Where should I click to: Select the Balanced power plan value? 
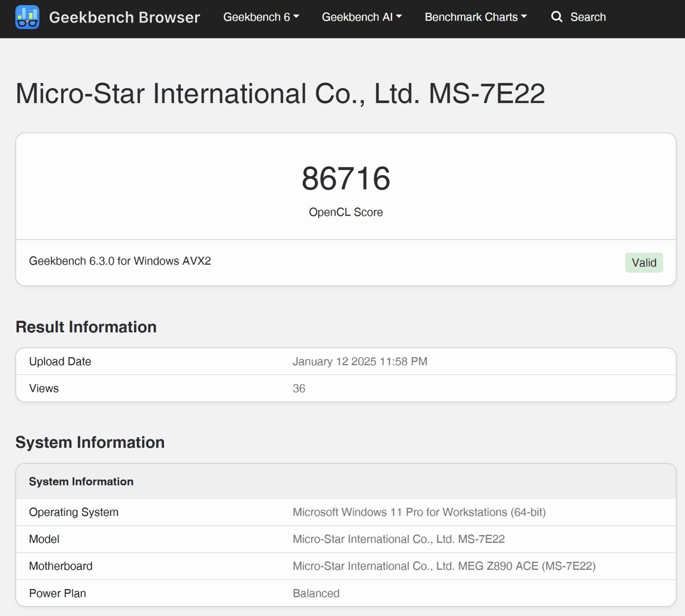(316, 593)
